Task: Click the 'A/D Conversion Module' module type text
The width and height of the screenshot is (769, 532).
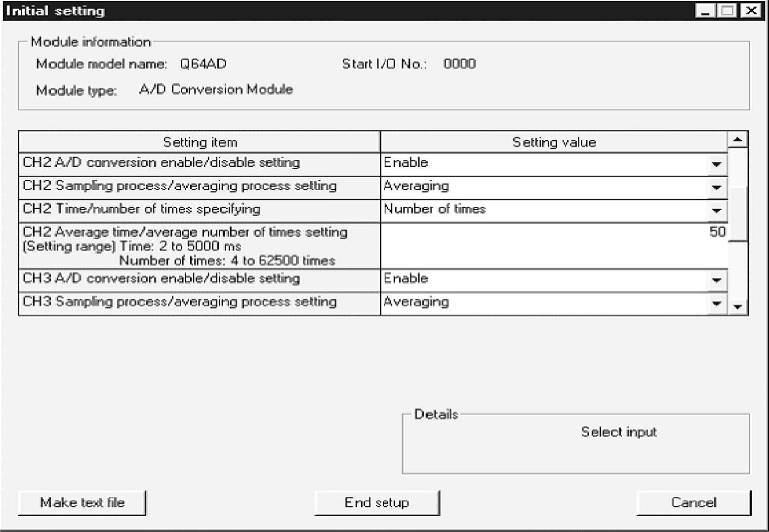Action: 216,90
